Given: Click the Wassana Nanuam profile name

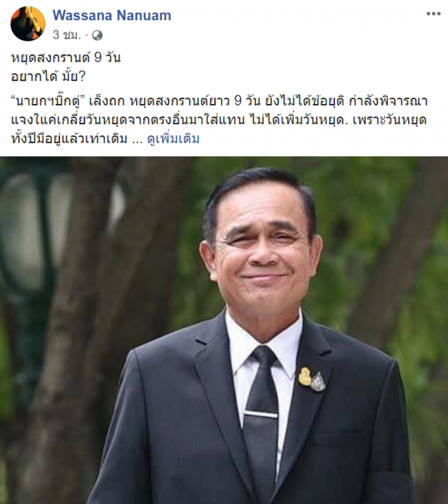Looking at the screenshot, I should click(x=112, y=16).
